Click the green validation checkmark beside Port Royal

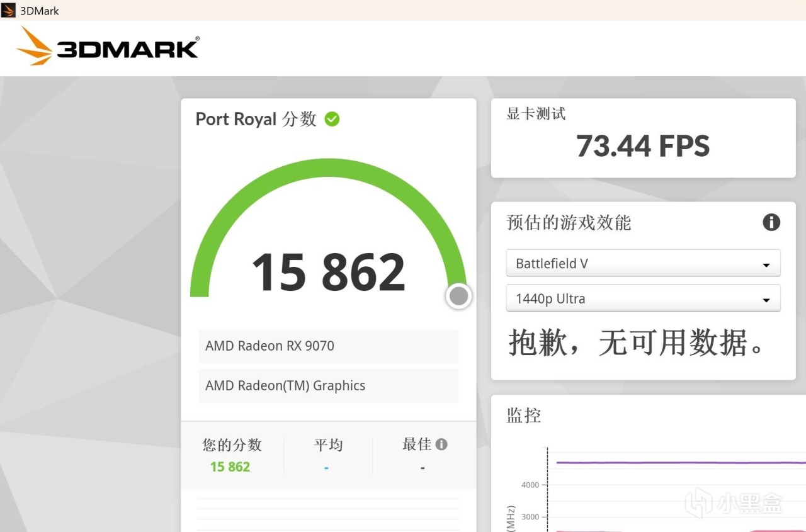(x=332, y=119)
